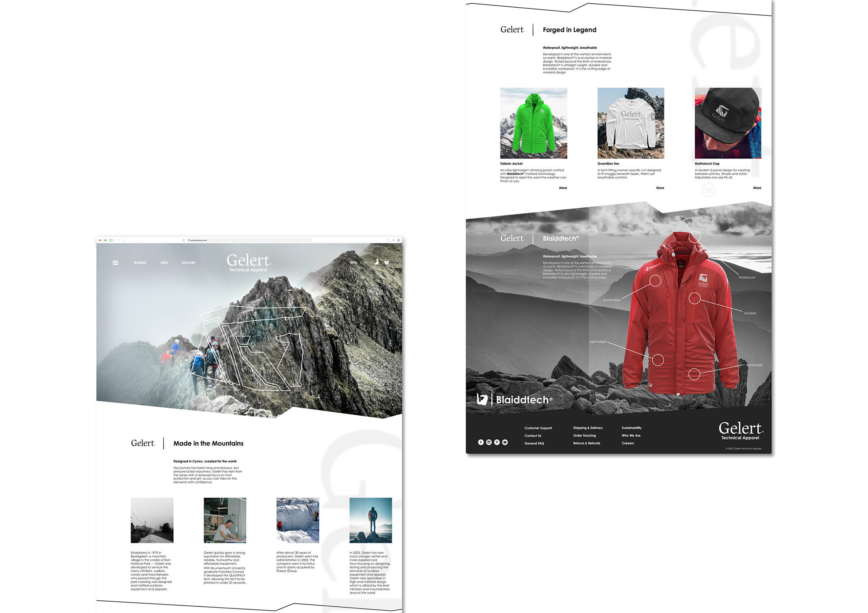Open the Sustainability footer link
868x613 pixels.
[632, 428]
